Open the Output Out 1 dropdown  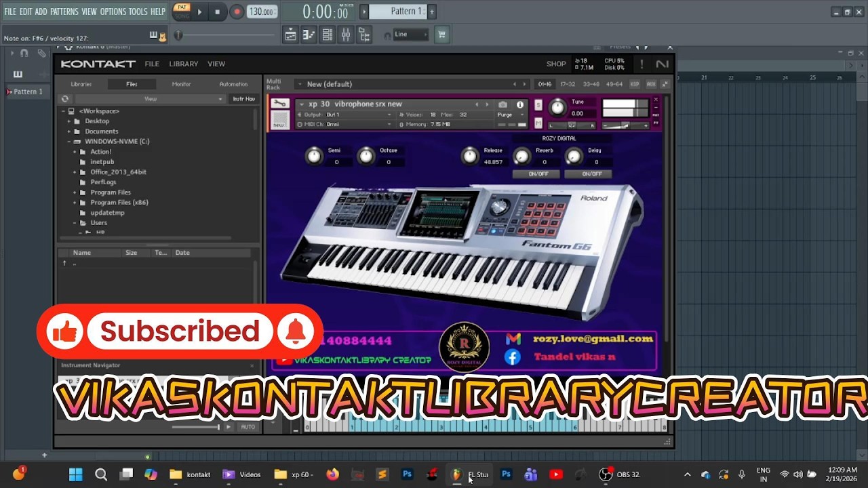[x=347, y=115]
